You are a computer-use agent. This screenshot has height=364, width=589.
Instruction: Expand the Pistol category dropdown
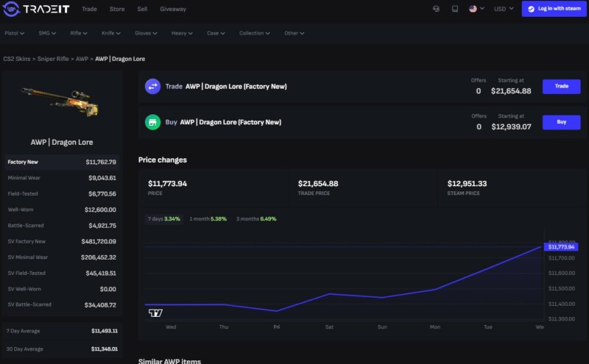14,33
